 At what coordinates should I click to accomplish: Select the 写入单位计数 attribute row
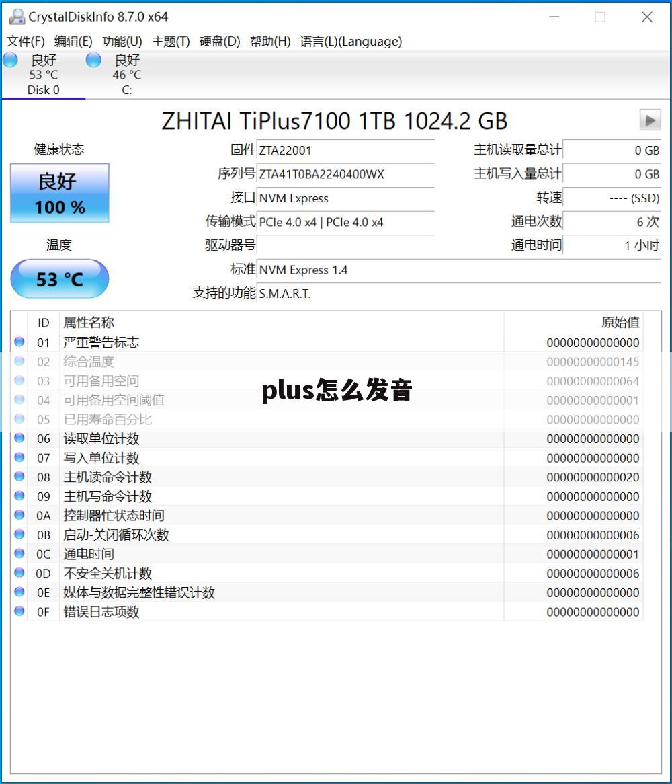coord(327,458)
